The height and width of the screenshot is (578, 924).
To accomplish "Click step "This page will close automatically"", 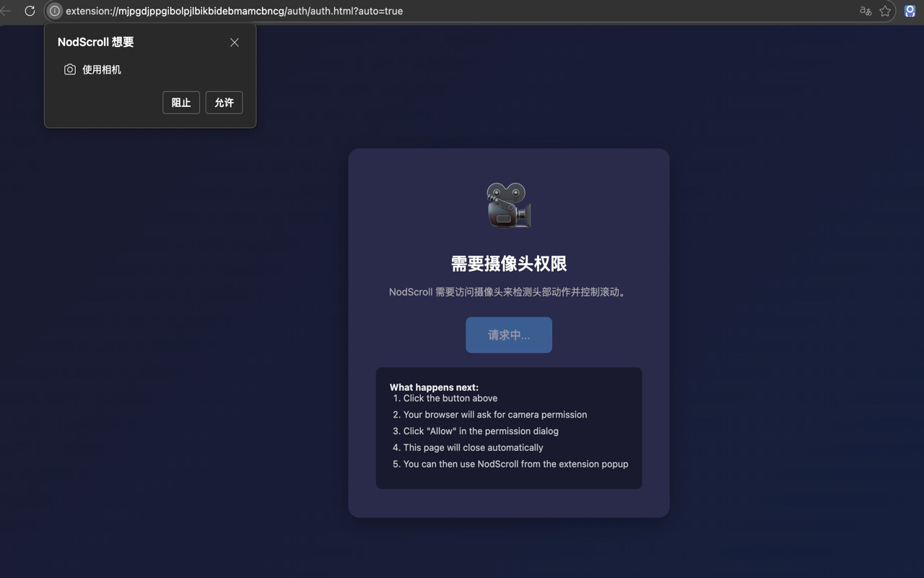I will (474, 448).
